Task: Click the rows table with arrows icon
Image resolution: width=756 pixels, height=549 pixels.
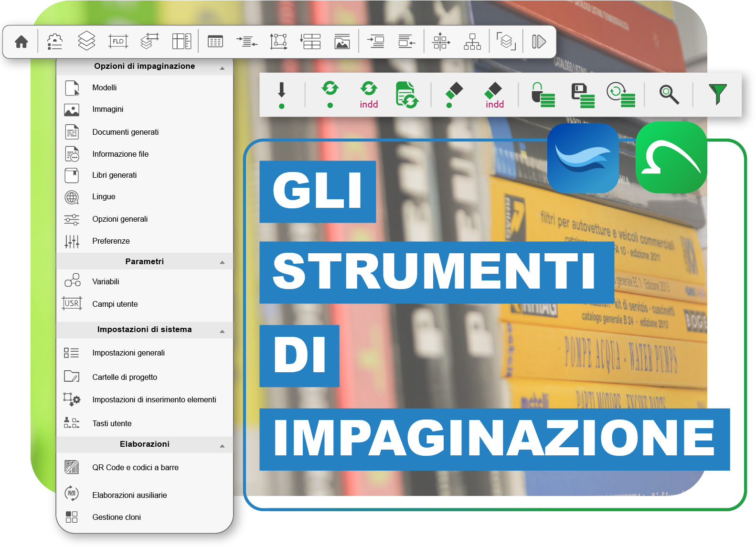Action: click(x=310, y=42)
